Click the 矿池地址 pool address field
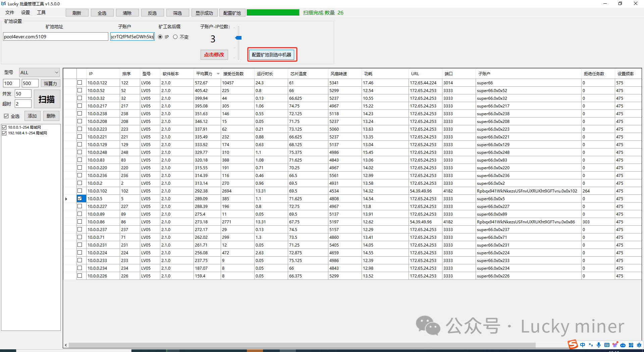 pos(55,37)
